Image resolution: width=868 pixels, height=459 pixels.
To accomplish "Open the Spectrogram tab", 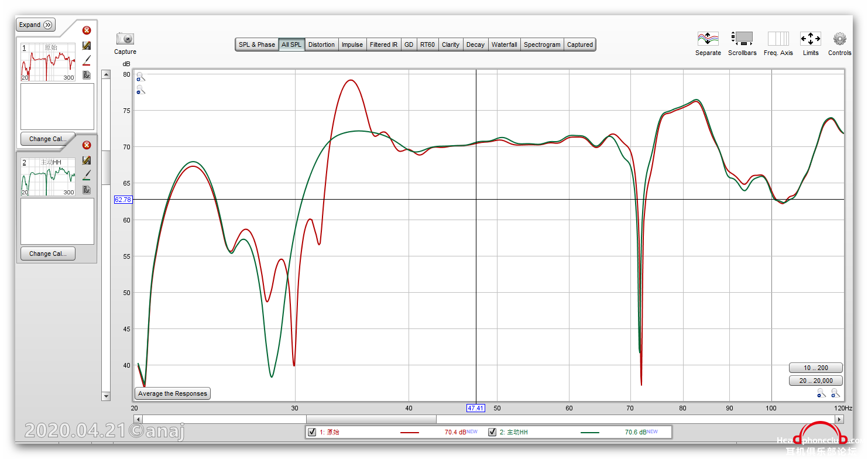I will pyautogui.click(x=543, y=44).
